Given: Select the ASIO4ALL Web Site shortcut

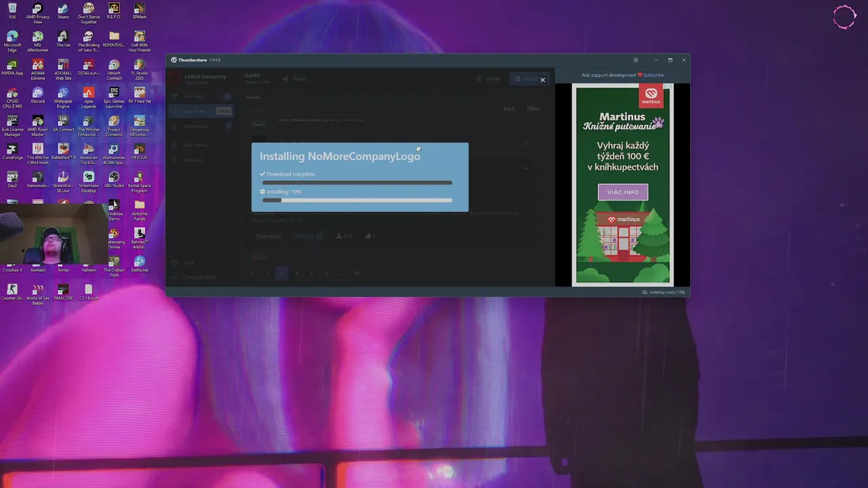Looking at the screenshot, I should click(x=63, y=70).
